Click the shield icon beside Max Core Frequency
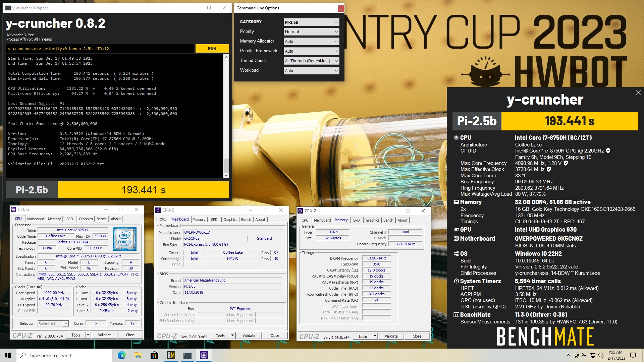Viewport: 644px width, 362px height. pyautogui.click(x=566, y=163)
